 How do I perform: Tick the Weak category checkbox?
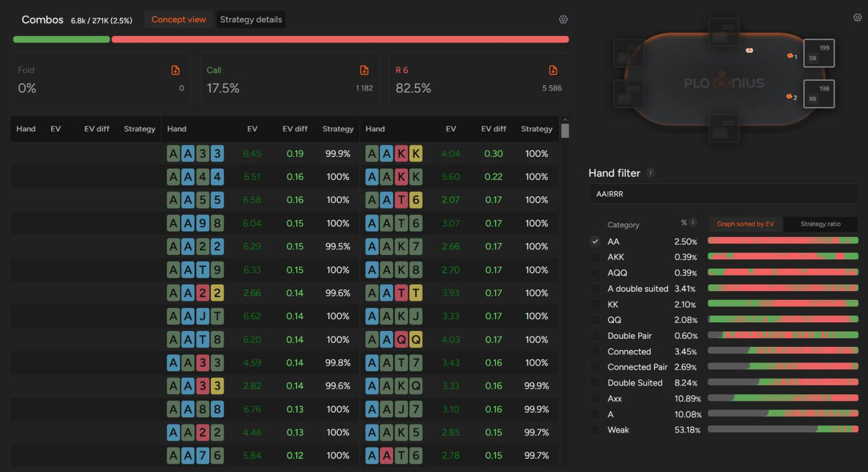(x=595, y=430)
